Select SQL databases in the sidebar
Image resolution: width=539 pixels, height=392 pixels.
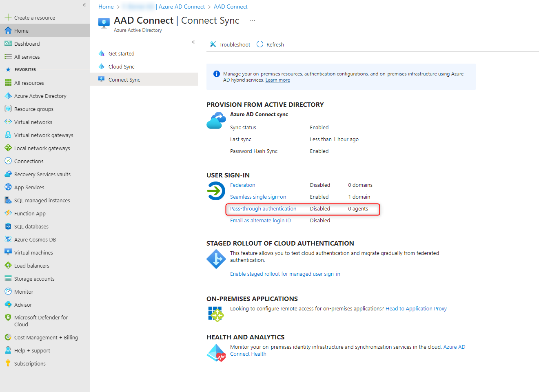click(32, 226)
